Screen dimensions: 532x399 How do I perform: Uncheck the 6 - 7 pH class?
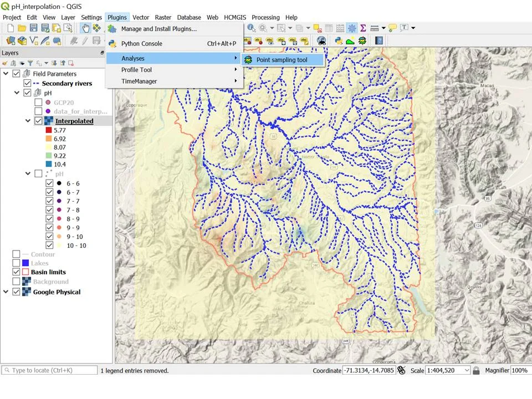(x=49, y=192)
